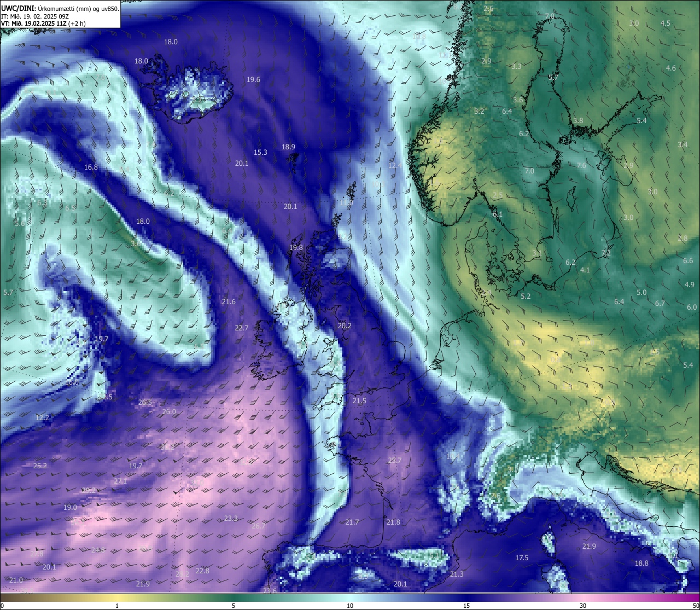Viewport: 700px width, 610px height.
Task: Click the 15 tick label on the colorbar
Action: tap(466, 606)
